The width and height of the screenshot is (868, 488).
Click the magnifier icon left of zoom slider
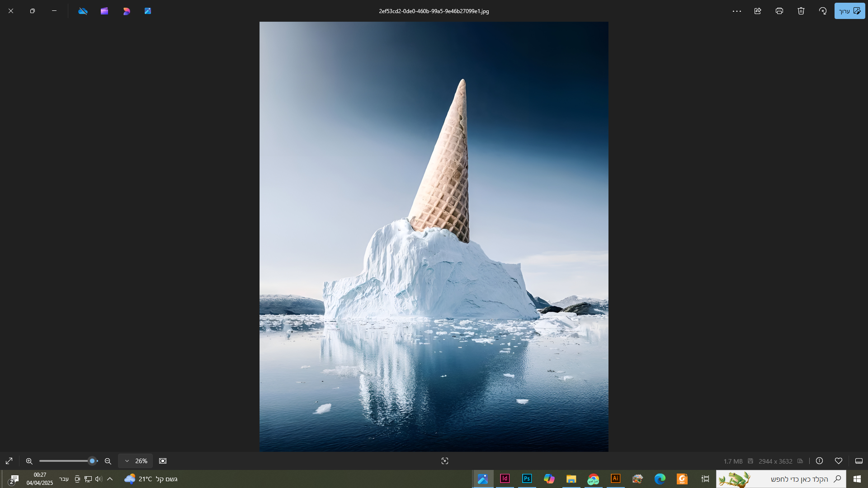tap(29, 461)
